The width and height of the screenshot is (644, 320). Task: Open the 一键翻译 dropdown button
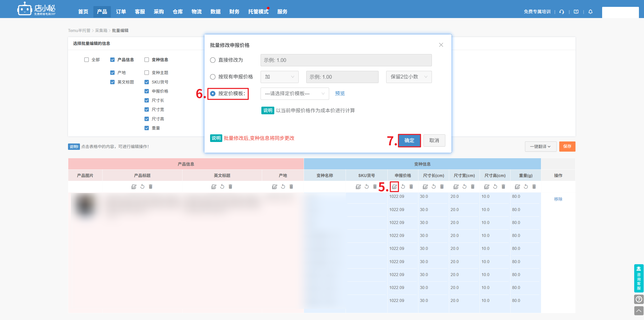click(540, 147)
